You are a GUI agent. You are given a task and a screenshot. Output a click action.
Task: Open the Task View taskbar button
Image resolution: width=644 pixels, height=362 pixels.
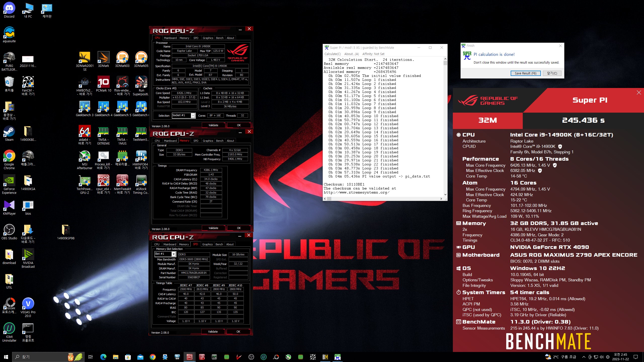point(91,357)
